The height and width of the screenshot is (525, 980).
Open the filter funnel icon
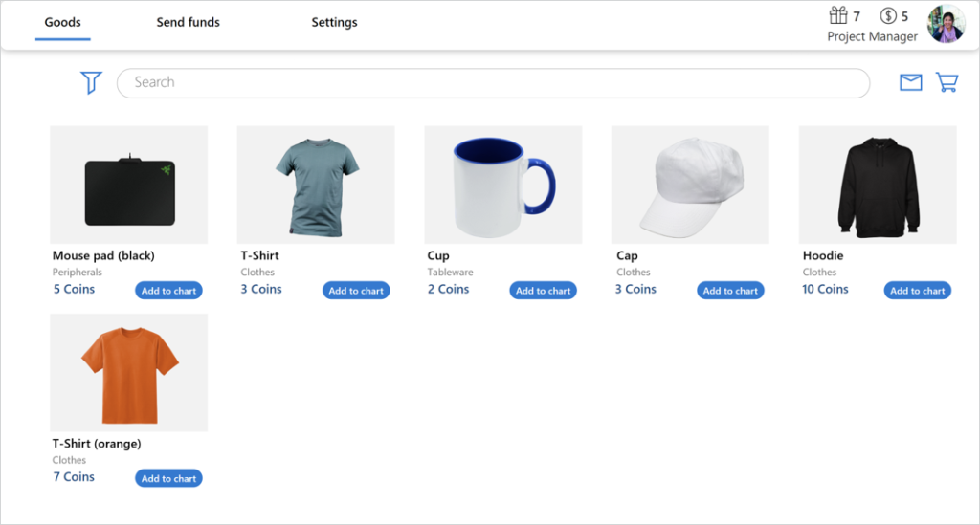pos(91,82)
